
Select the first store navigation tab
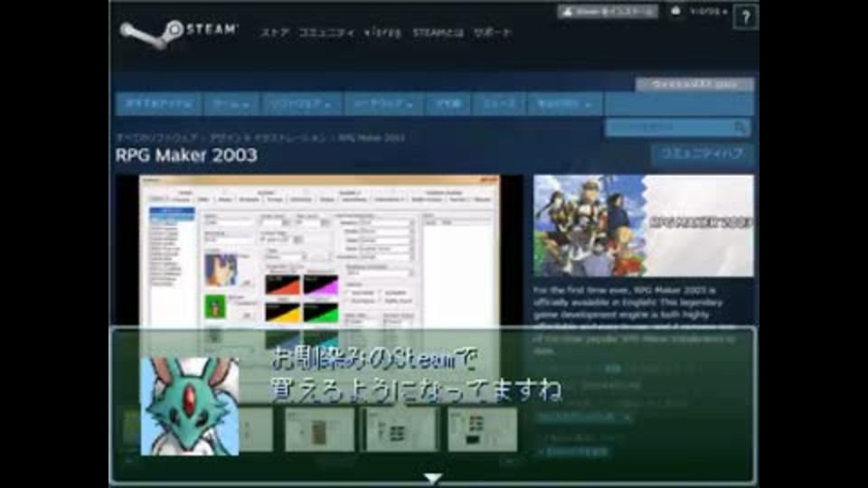click(159, 104)
